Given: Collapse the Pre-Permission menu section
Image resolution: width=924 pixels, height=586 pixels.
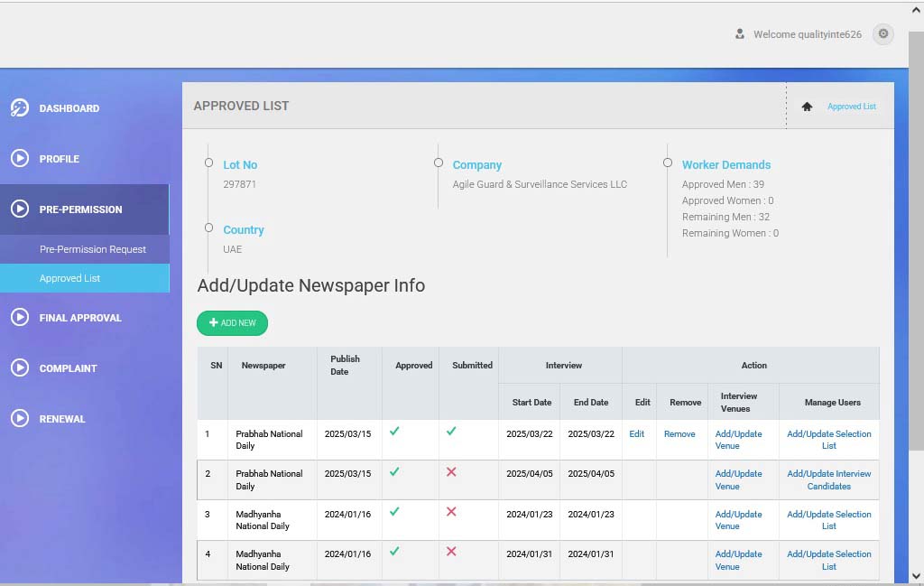Looking at the screenshot, I should click(x=81, y=209).
